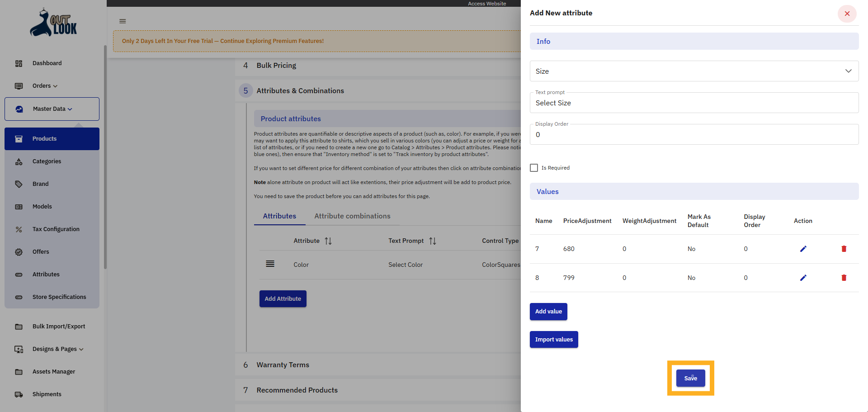Sort by Attribute column arrows
This screenshot has width=868, height=412.
[x=328, y=241]
